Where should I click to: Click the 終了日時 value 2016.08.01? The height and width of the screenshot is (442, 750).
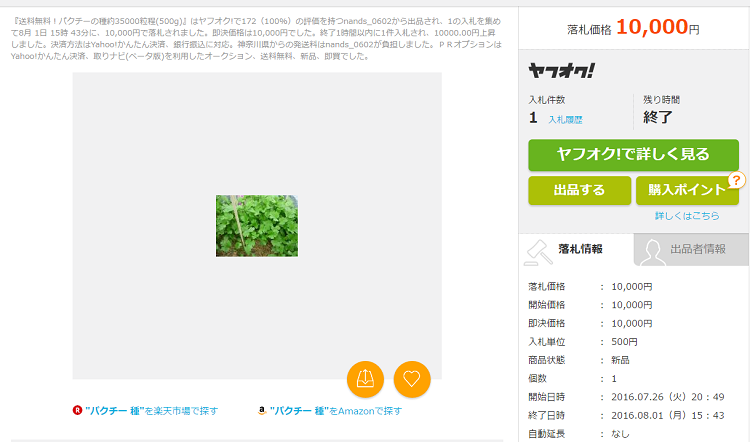point(668,415)
